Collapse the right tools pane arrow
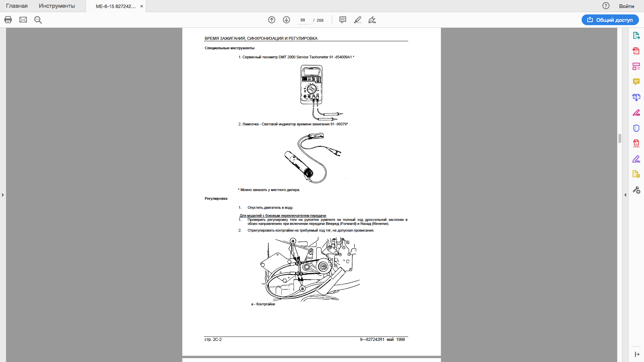 (625, 195)
